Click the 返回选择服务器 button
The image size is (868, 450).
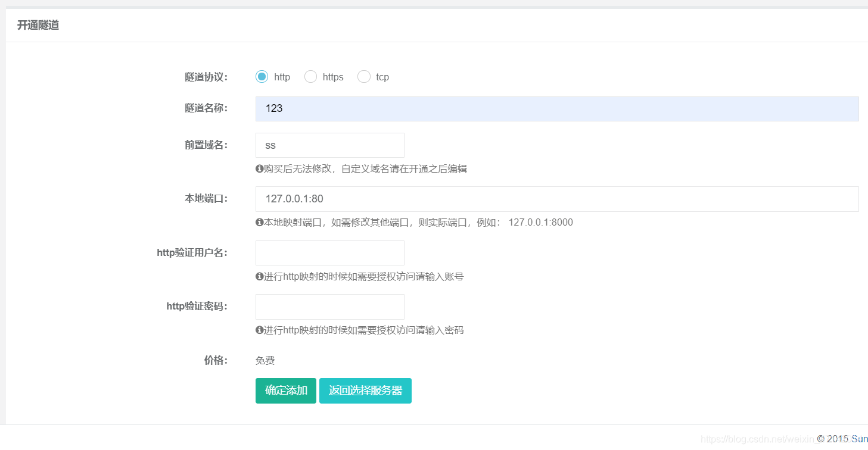coord(365,390)
